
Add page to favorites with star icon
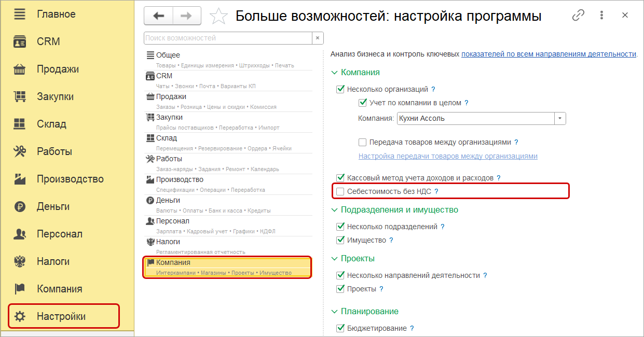pos(218,16)
